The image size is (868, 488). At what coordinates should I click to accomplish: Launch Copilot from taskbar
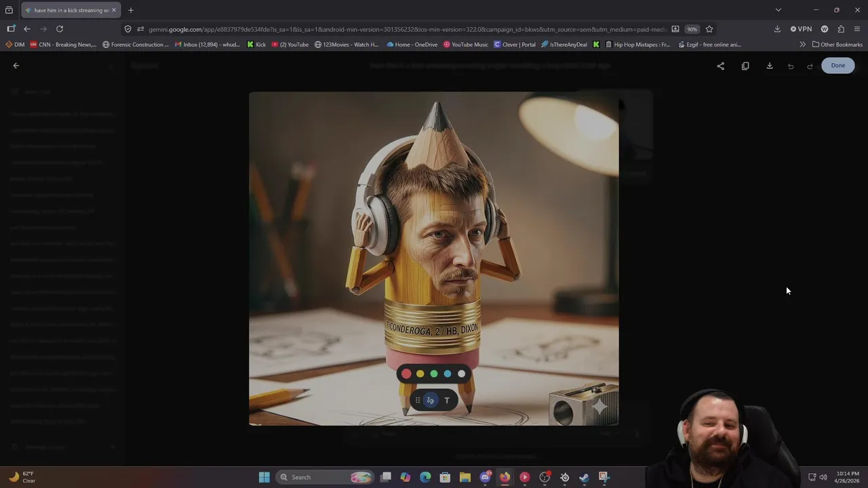406,477
